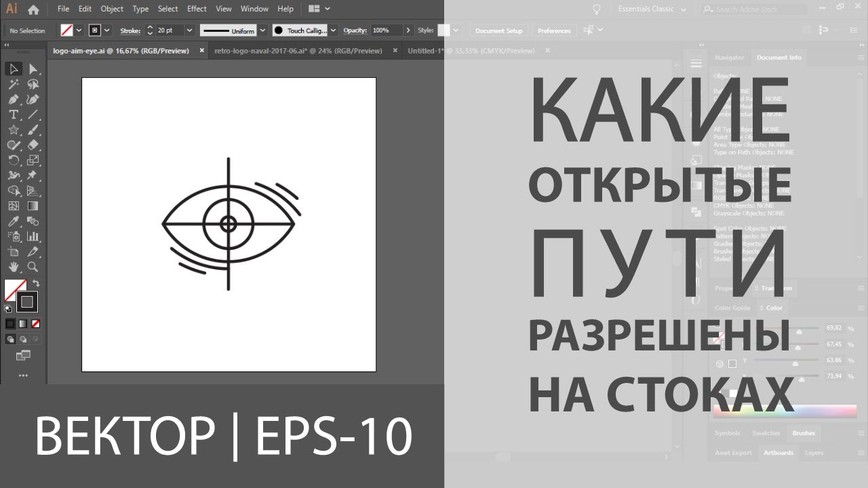The width and height of the screenshot is (868, 488).
Task: Open the Object menu
Action: click(x=112, y=9)
